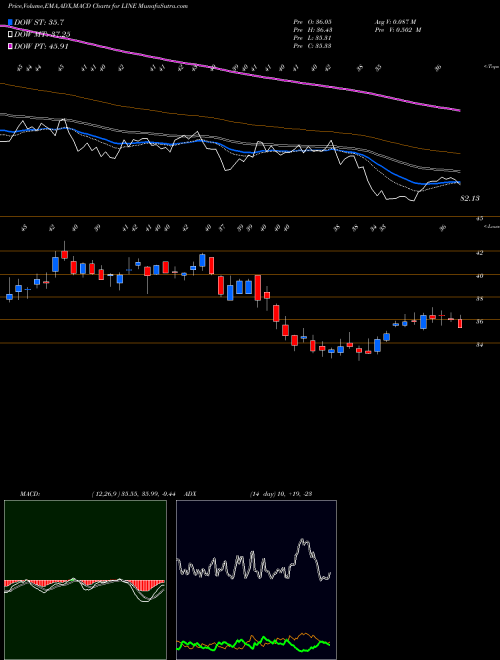Click the 40 price axis label

click(479, 276)
